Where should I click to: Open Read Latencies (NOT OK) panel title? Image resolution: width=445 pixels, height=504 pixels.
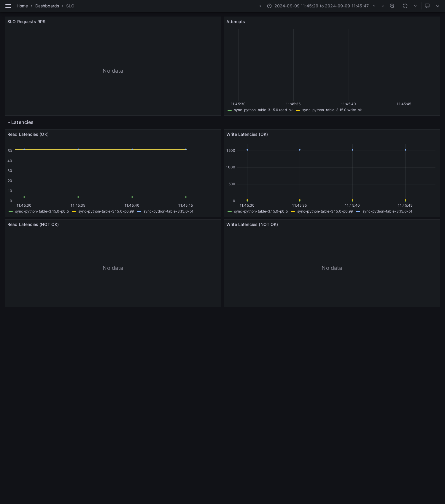pos(33,224)
